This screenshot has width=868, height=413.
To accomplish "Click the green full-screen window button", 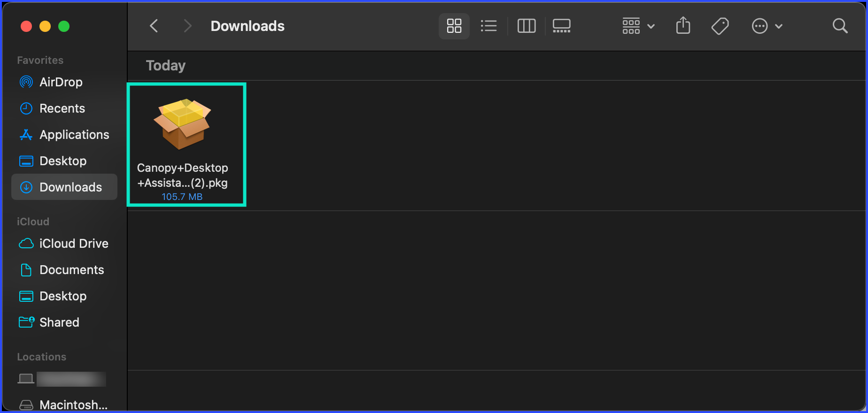I will pos(64,26).
